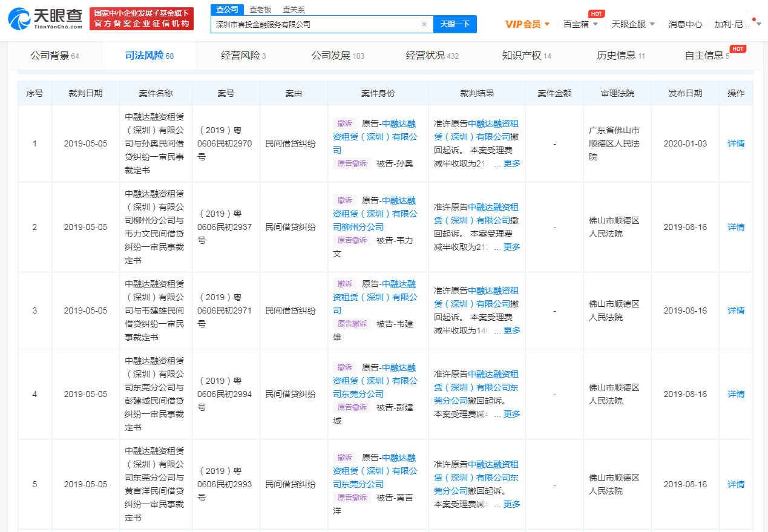Screen dimensions: 768x532
Task: Expand 更多 in the 韦建雄 case result
Action: click(512, 330)
